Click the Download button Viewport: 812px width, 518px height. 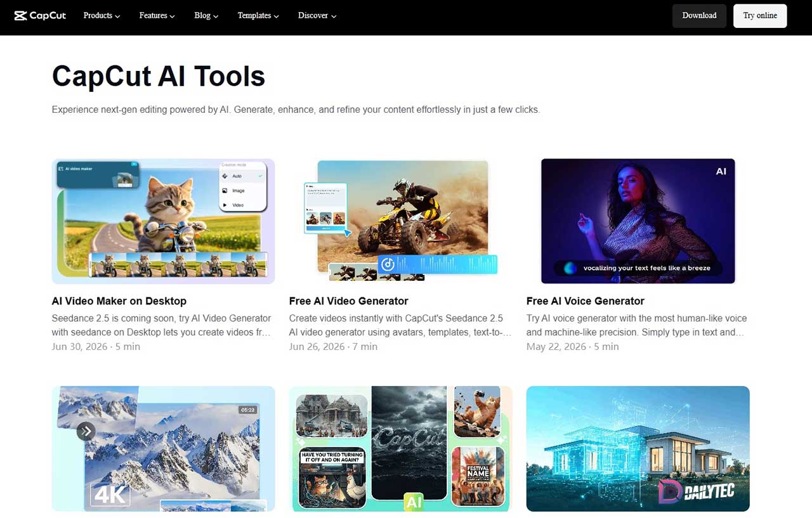click(x=699, y=16)
